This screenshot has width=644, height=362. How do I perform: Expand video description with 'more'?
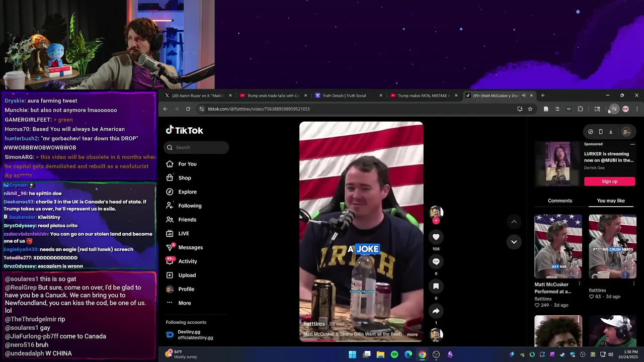[x=412, y=334]
